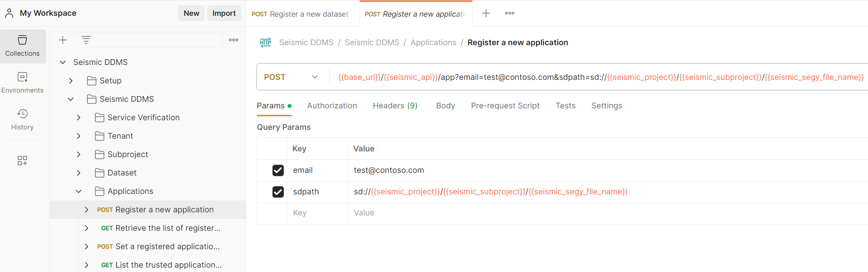Image resolution: width=868 pixels, height=272 pixels.
Task: Click the Import button
Action: [224, 13]
